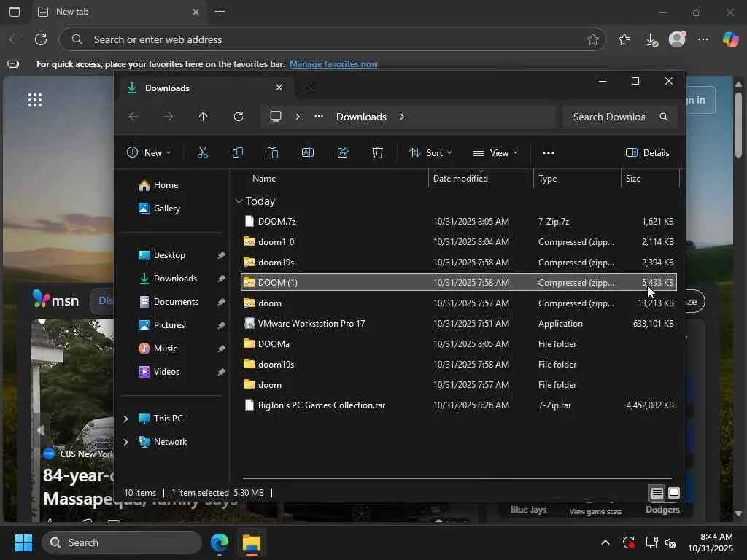Select VMware Workstation Pro 17 file

point(458,324)
